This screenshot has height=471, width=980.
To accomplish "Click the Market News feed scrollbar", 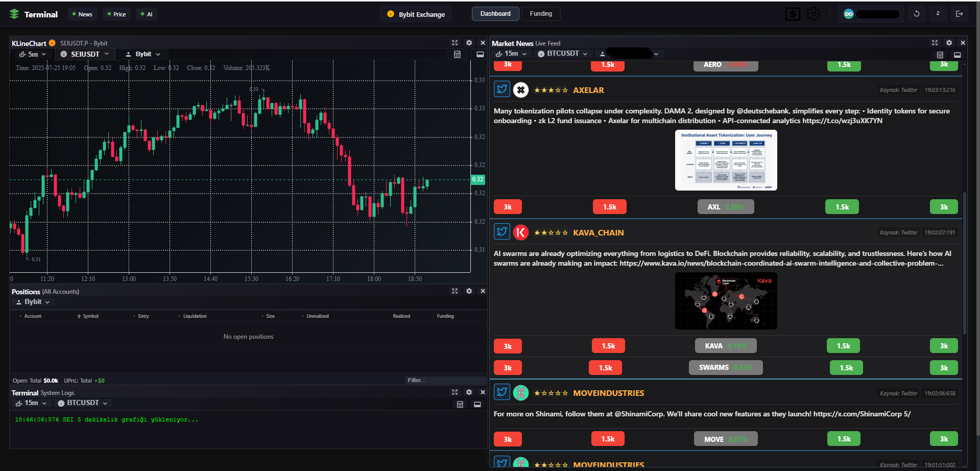I will (x=964, y=263).
